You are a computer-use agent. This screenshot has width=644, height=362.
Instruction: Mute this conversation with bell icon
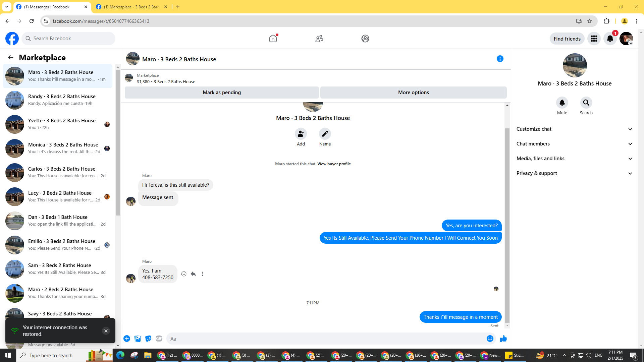click(562, 103)
